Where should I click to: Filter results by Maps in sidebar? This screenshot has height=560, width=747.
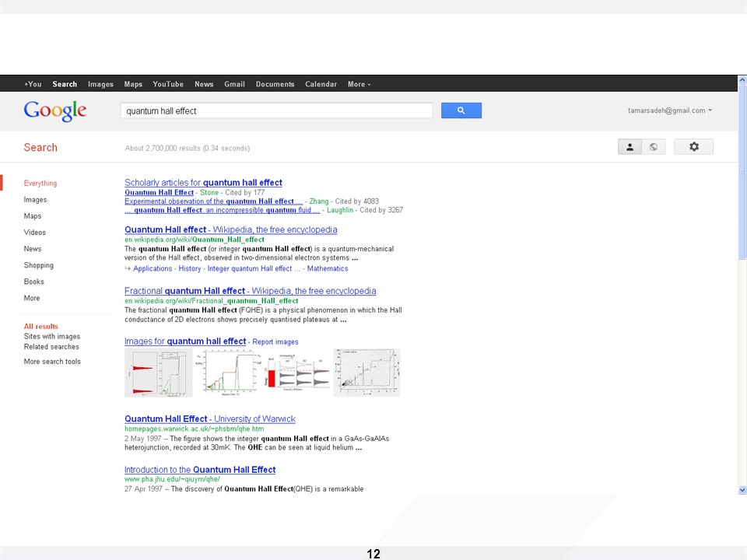pyautogui.click(x=33, y=216)
